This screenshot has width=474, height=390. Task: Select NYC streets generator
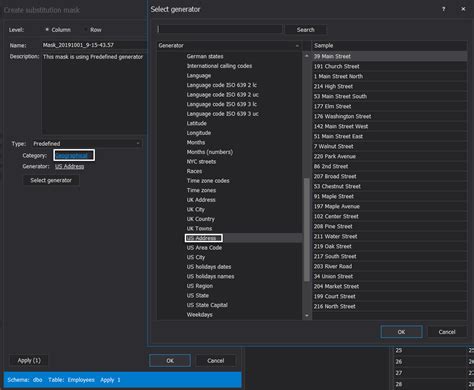point(201,162)
